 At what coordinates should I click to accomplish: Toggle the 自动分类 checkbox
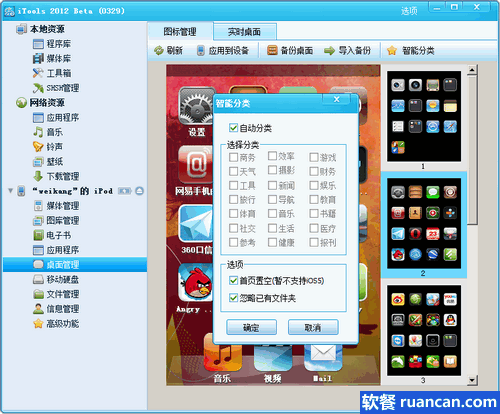233,128
